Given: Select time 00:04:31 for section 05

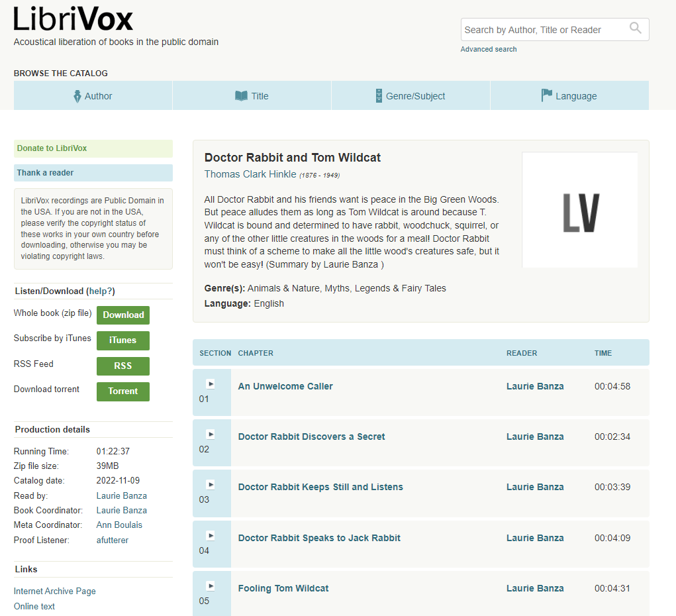Looking at the screenshot, I should coord(612,588).
